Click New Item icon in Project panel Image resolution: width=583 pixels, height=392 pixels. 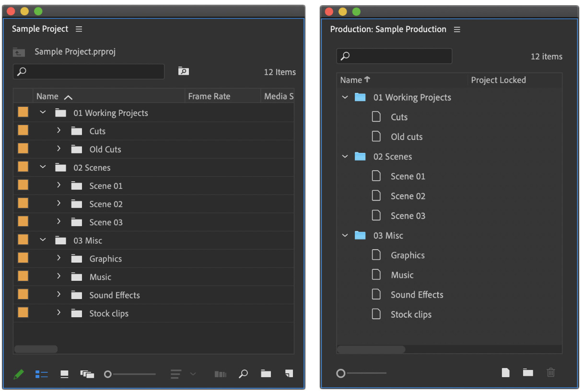(x=289, y=374)
